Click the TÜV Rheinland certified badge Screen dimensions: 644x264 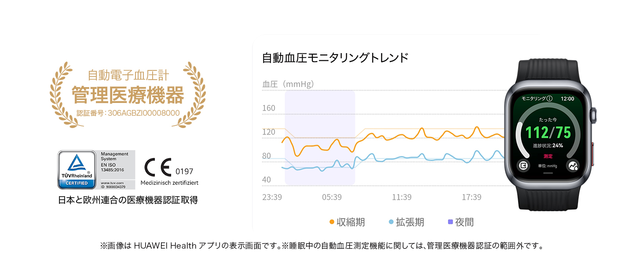pos(77,170)
